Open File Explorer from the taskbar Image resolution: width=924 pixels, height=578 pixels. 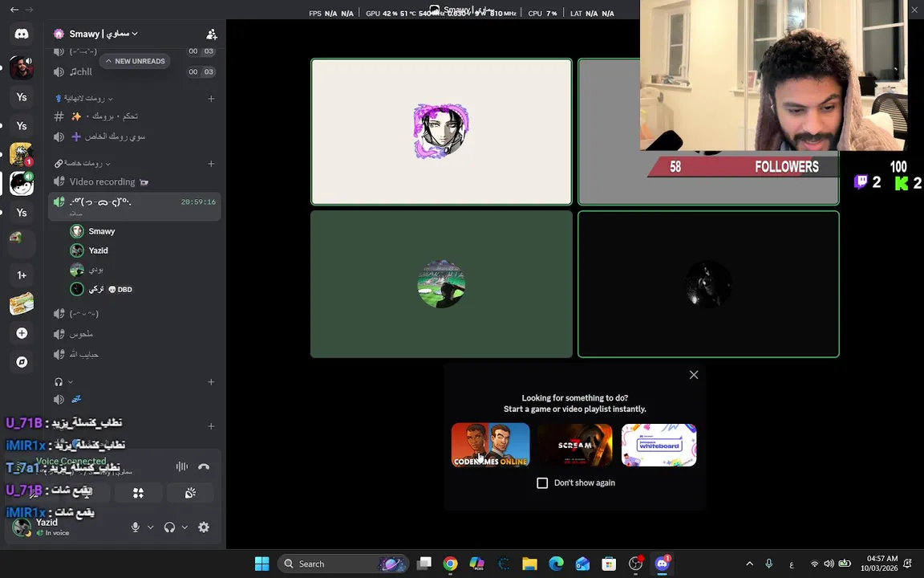pos(529,564)
